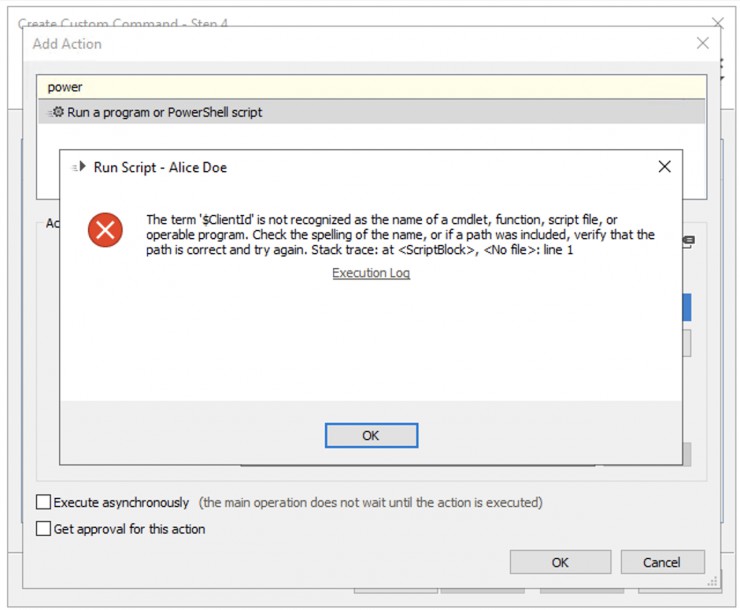This screenshot has height=610, width=740.
Task: Confirm the error with the focused OK button
Action: click(371, 435)
